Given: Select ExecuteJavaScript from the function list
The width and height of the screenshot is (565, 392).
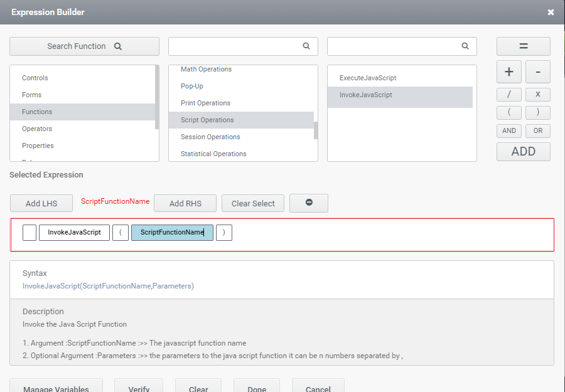Looking at the screenshot, I should [x=368, y=78].
